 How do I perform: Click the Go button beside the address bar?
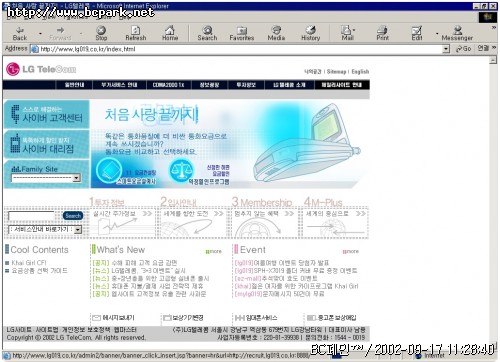point(464,49)
